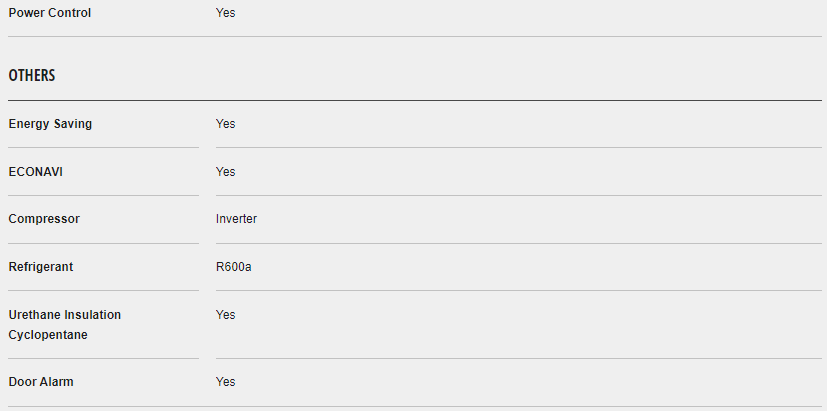Click the word Urethane

(34, 315)
